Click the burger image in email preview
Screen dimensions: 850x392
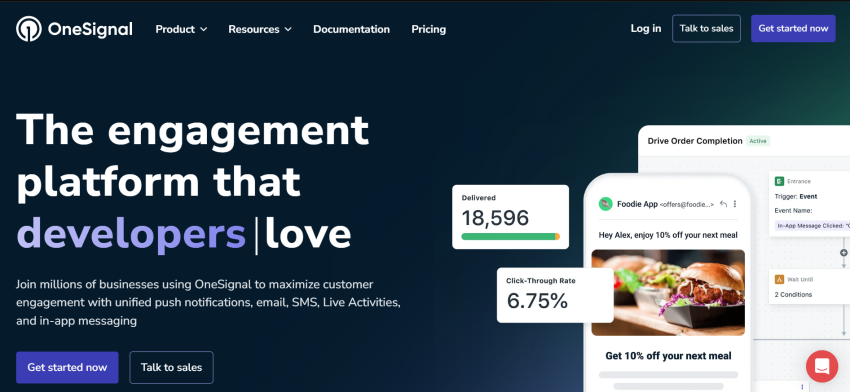[x=668, y=293]
